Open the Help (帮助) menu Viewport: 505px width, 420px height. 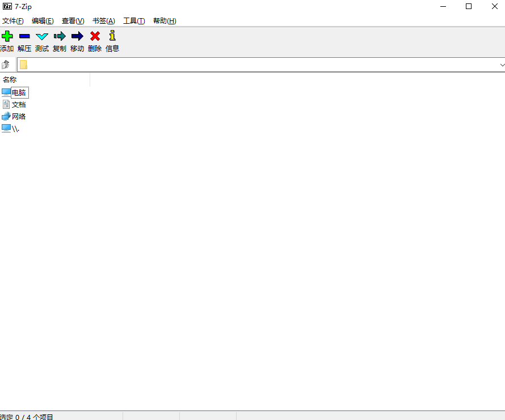pyautogui.click(x=165, y=21)
